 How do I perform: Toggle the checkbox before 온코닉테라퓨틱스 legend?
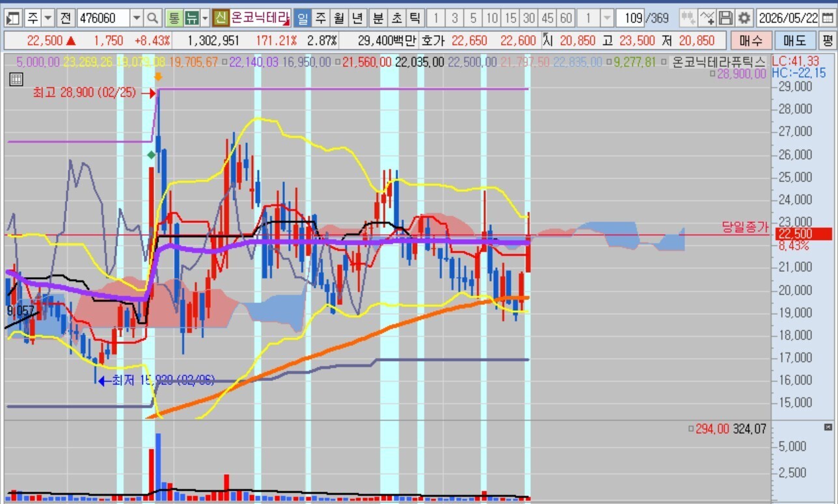(664, 62)
